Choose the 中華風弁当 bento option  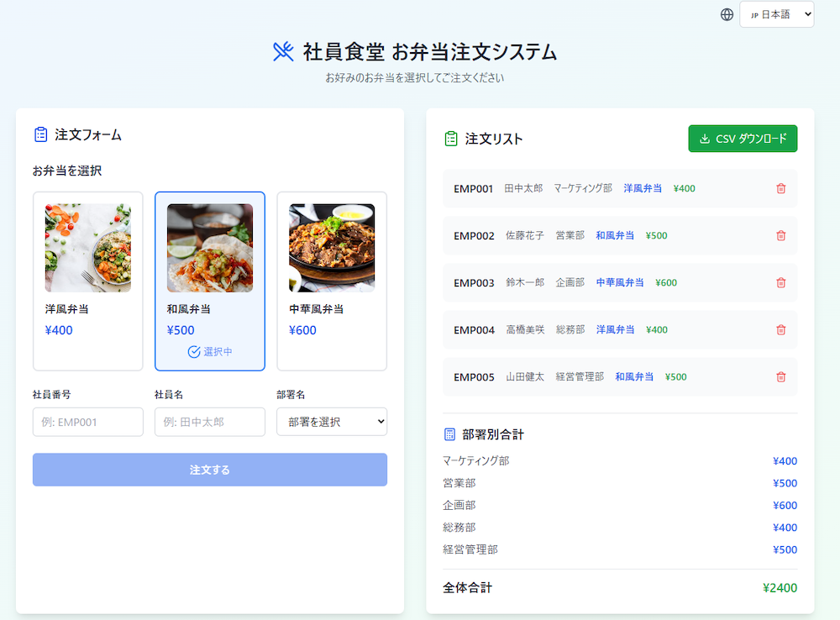(x=331, y=281)
